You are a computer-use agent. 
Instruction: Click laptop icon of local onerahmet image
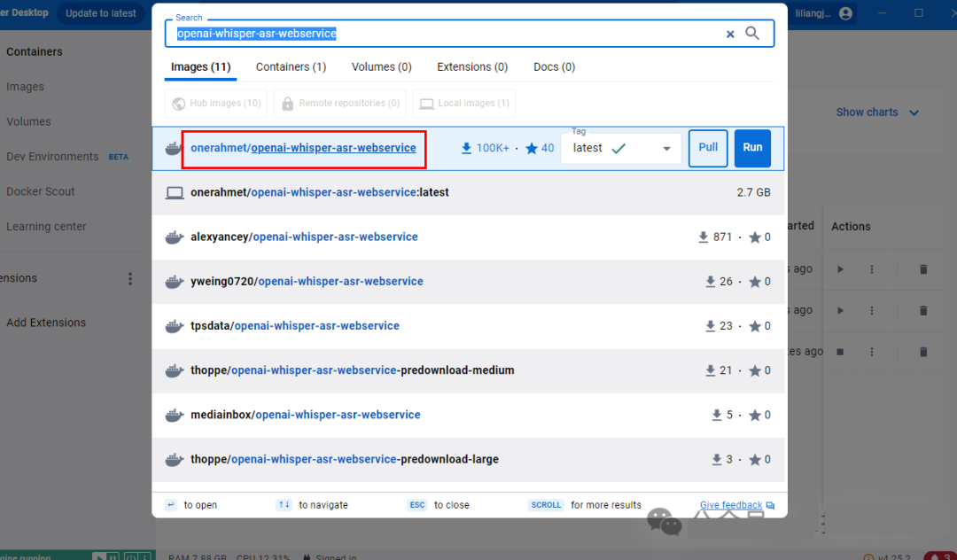(175, 193)
